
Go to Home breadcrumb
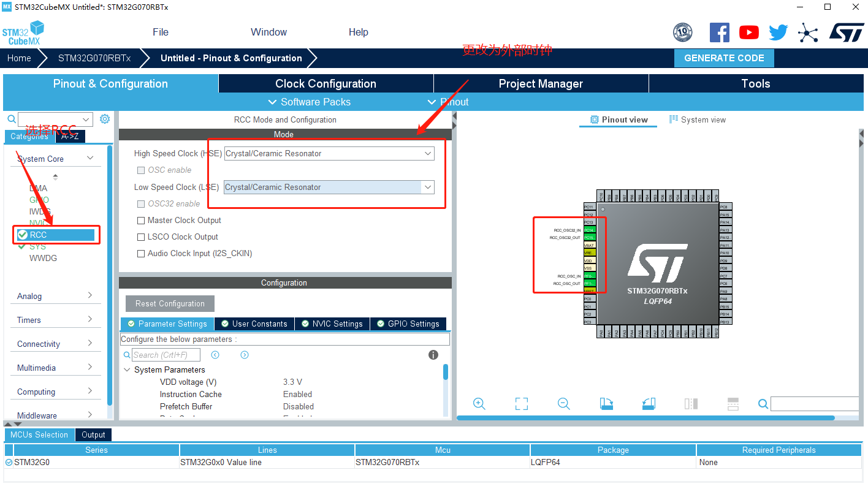click(19, 58)
